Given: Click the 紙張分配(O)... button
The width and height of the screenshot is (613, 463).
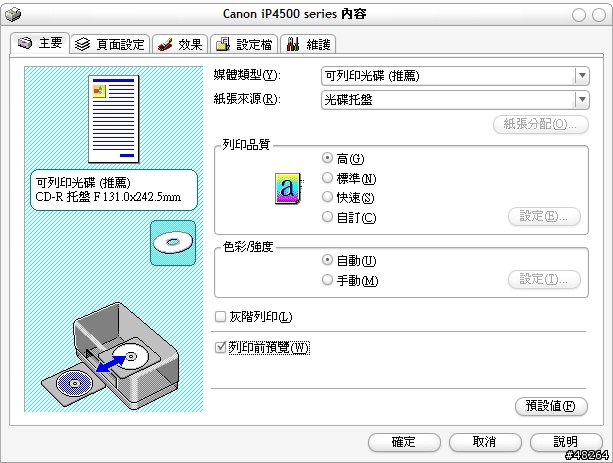Looking at the screenshot, I should [x=541, y=124].
